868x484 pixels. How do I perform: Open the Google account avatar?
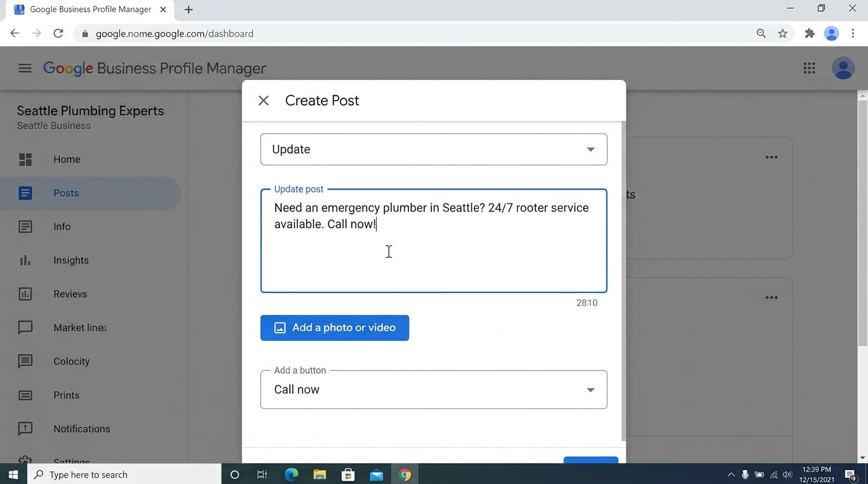(843, 68)
